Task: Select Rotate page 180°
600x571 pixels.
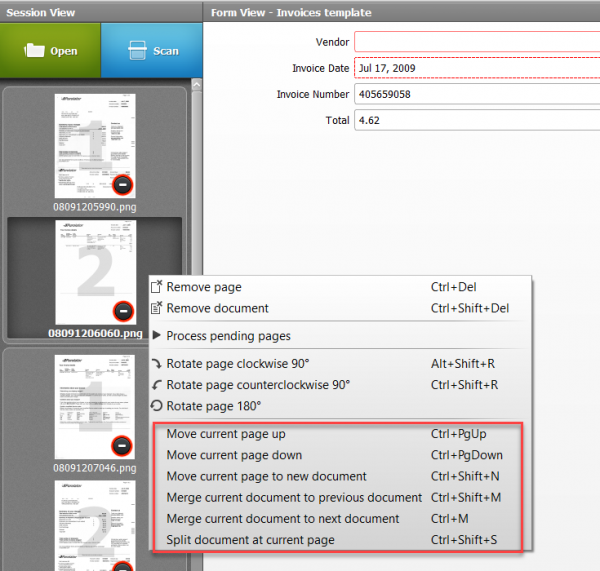Action: click(340, 406)
